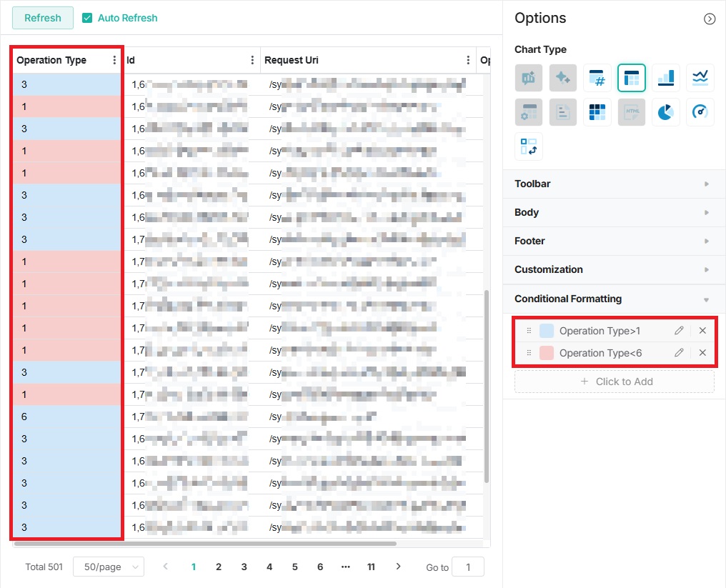Collapse the Options panel
This screenshot has width=726, height=588.
point(709,19)
